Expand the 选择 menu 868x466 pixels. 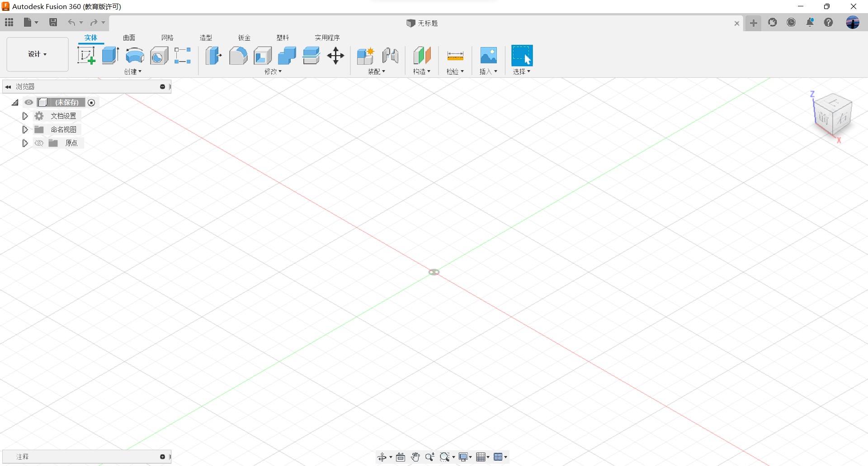click(x=522, y=71)
